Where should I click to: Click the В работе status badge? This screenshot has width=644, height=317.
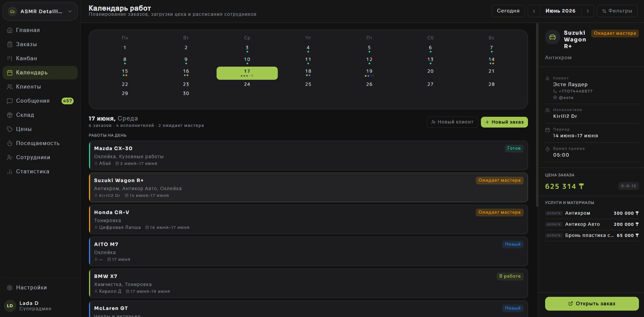(x=510, y=276)
